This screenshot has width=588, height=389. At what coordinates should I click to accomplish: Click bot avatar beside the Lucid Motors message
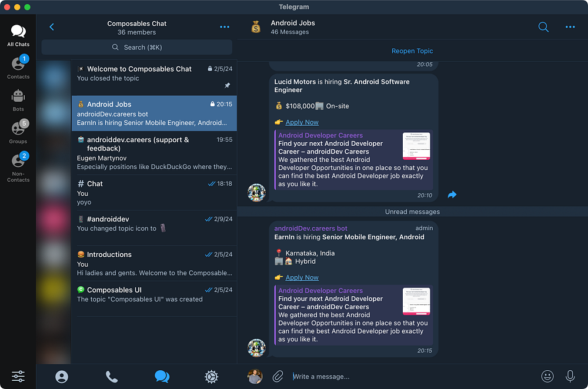click(x=256, y=193)
